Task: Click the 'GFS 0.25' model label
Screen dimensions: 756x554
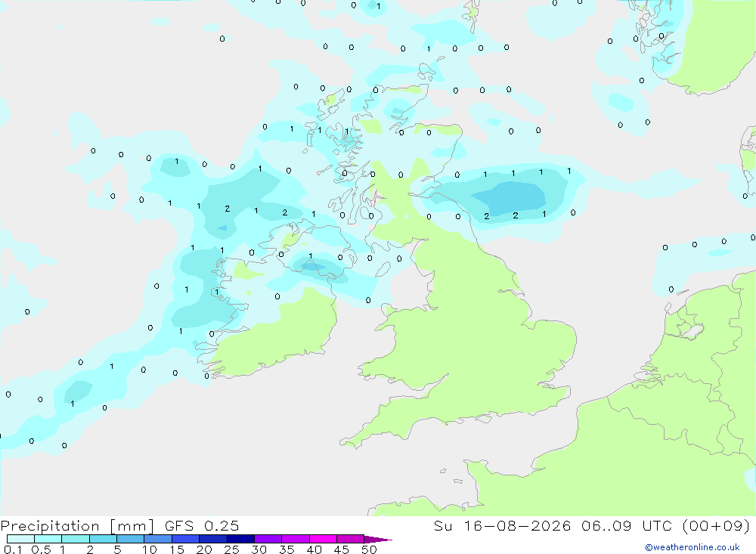Action: coord(202,525)
